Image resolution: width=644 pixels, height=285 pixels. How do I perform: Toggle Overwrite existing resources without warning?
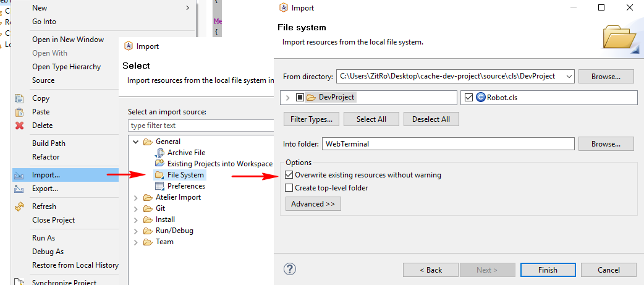pyautogui.click(x=290, y=175)
